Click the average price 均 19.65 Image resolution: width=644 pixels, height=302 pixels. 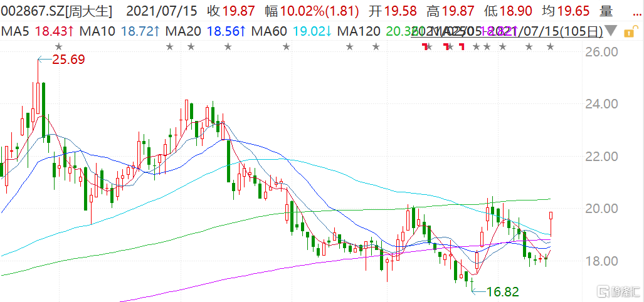click(566, 11)
